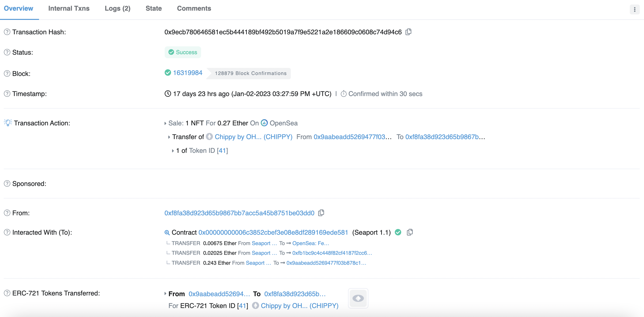Open block 16319984 link
The width and height of the screenshot is (644, 317).
[x=188, y=73]
